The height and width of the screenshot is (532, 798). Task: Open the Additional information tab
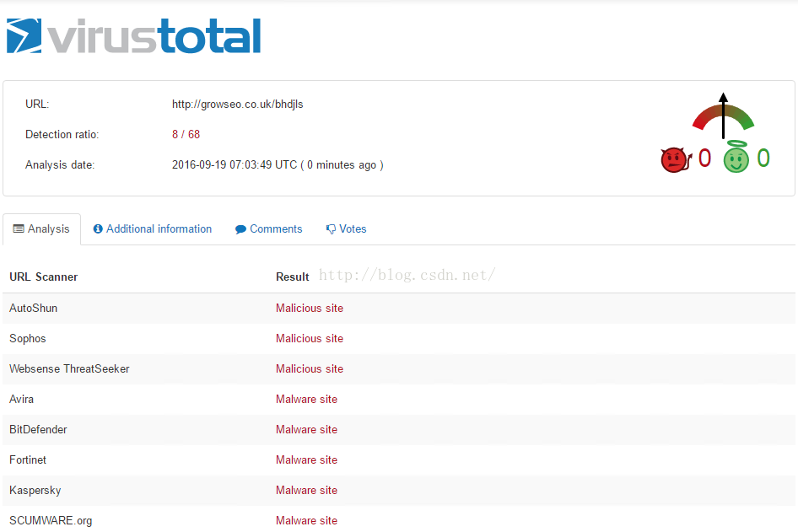[x=152, y=228]
